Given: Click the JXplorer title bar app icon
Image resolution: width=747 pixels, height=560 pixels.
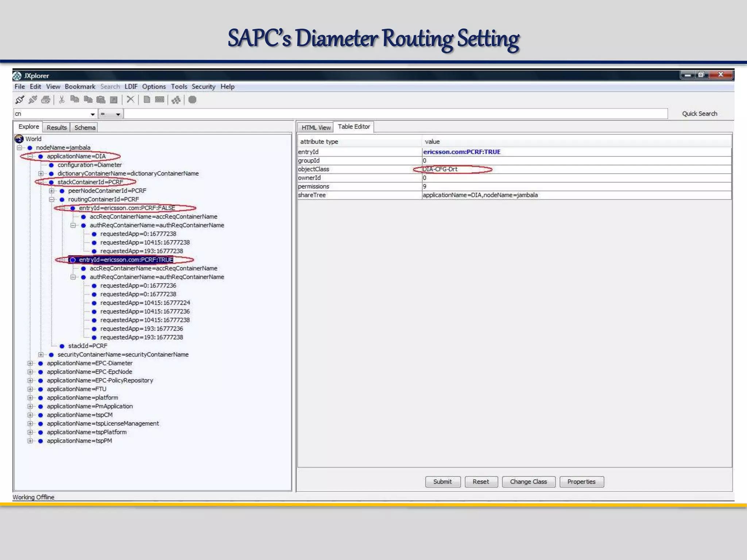Looking at the screenshot, I should pyautogui.click(x=17, y=75).
